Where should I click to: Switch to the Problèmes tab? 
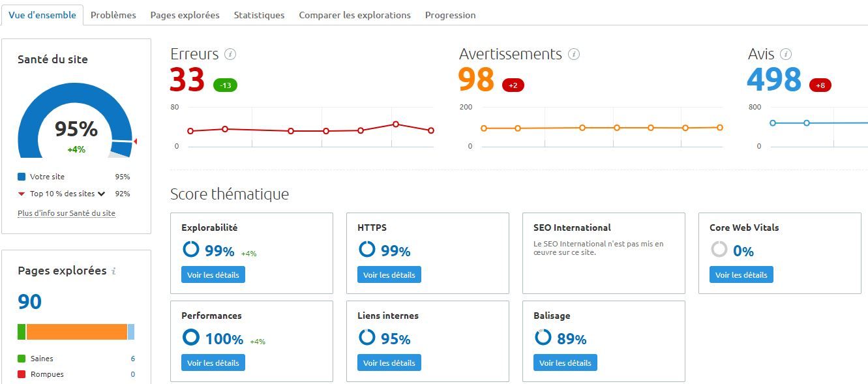(x=113, y=15)
